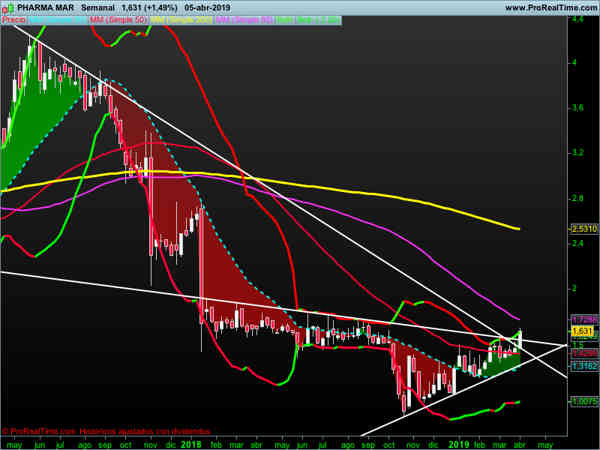The height and width of the screenshot is (450, 600).
Task: Select the cyan MM legend label
Action: coord(58,20)
